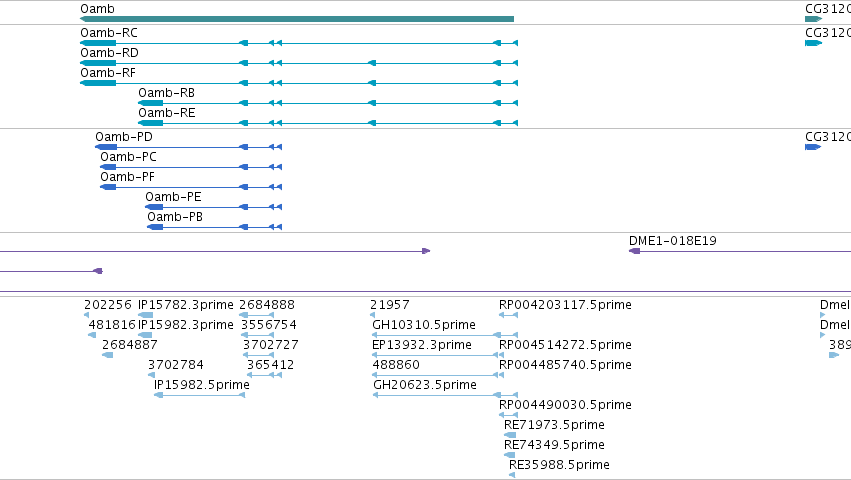Select the RP004203117.5prime label
The width and height of the screenshot is (851, 480).
coord(565,305)
